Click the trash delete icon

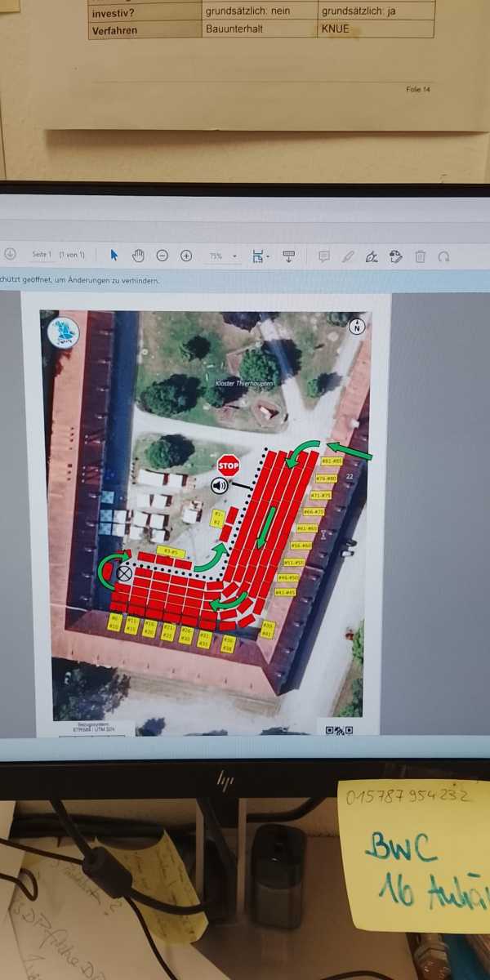coord(420,256)
